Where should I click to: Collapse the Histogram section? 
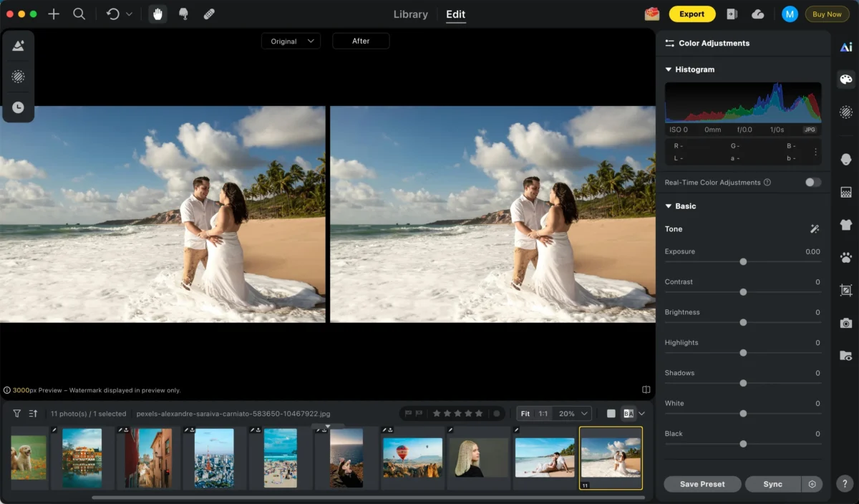point(668,69)
